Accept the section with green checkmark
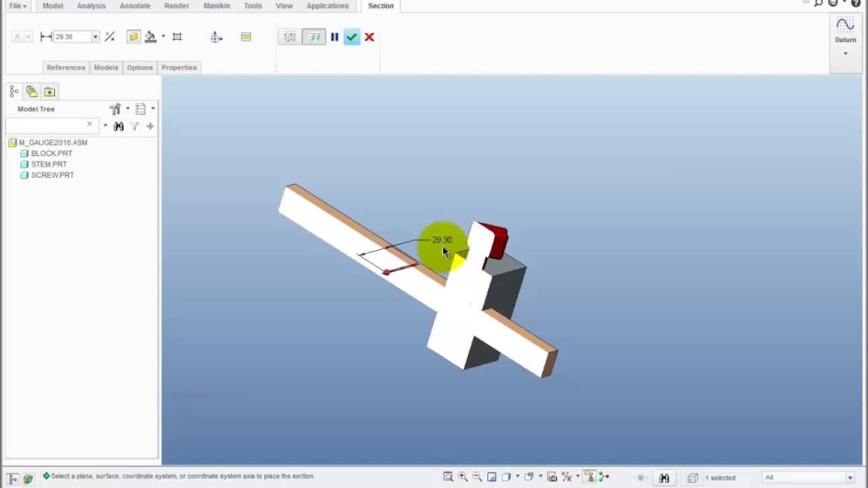The image size is (868, 488). (351, 37)
